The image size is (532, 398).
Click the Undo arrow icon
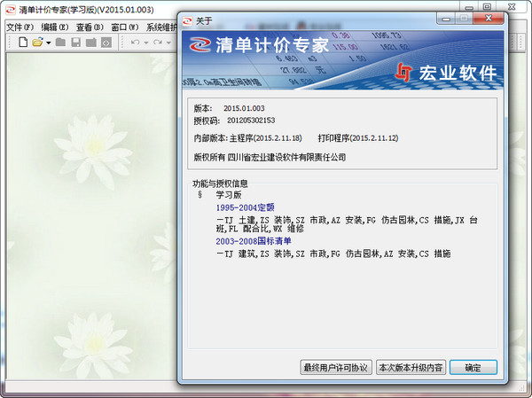[x=135, y=43]
